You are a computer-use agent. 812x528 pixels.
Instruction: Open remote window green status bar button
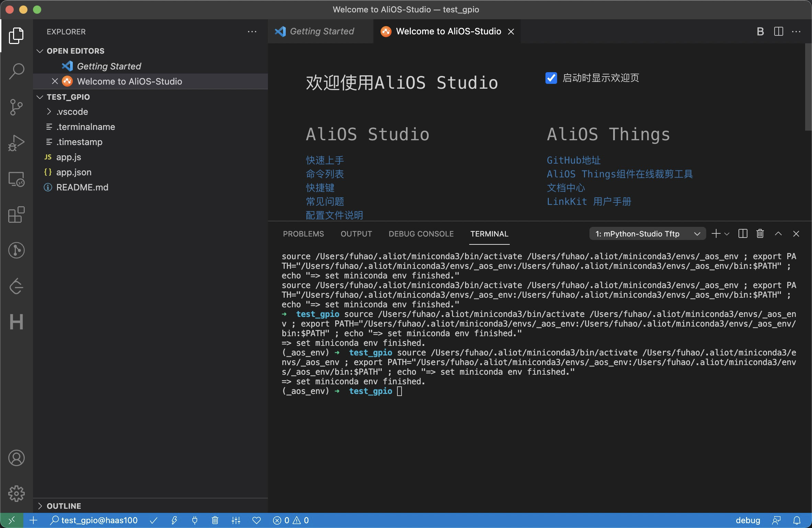[x=12, y=520]
